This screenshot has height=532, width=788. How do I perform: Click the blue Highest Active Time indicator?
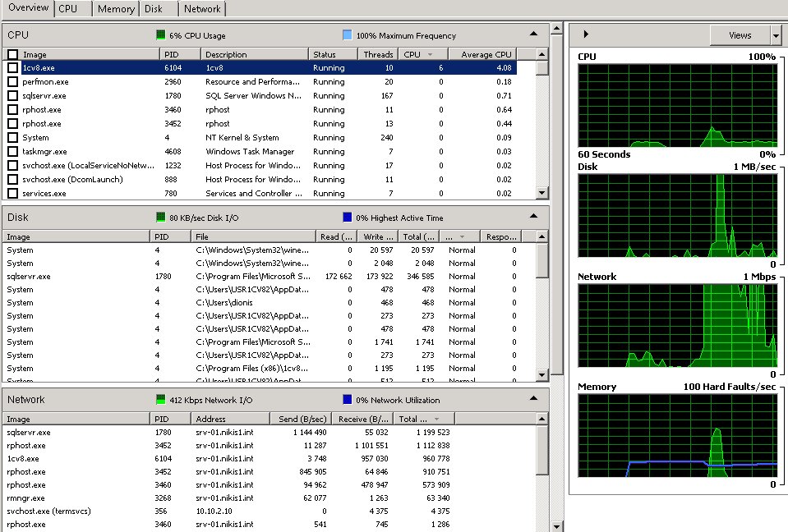point(348,218)
